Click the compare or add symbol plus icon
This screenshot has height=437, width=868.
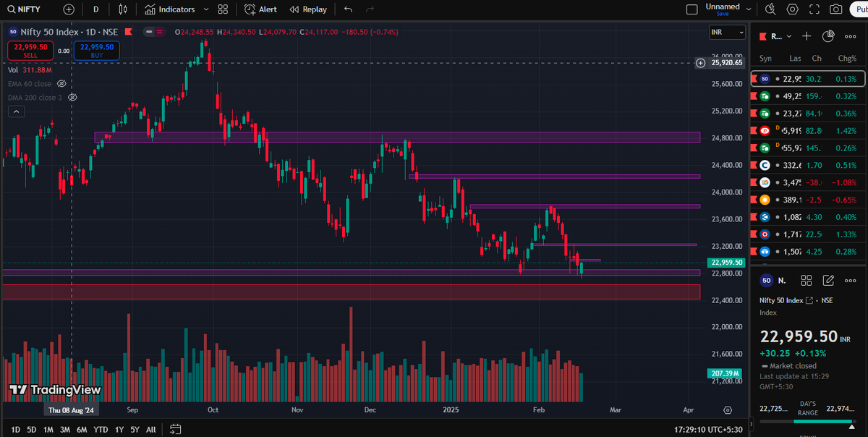(x=69, y=9)
